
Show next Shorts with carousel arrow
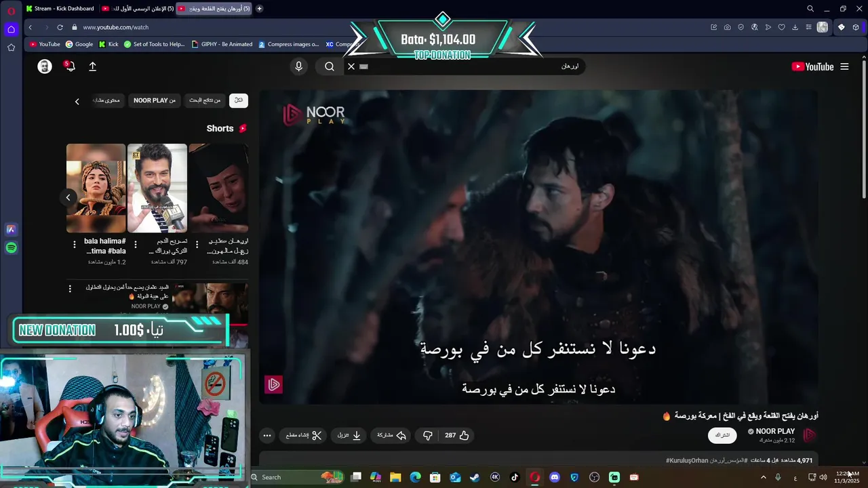pyautogui.click(x=68, y=197)
